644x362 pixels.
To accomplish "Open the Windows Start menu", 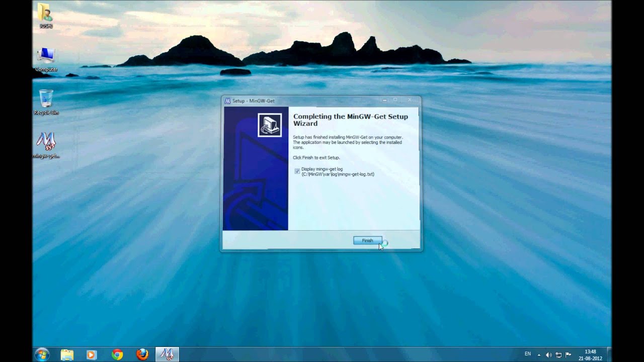I will tap(42, 354).
